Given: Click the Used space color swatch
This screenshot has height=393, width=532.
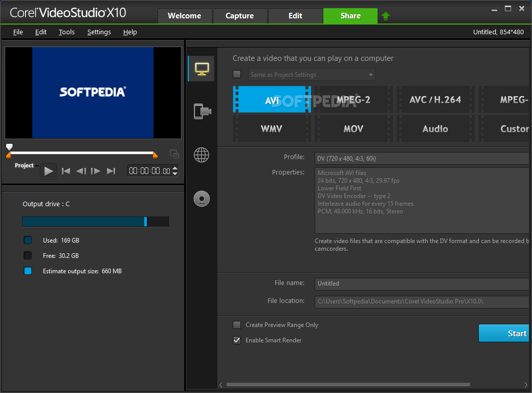Looking at the screenshot, I should pyautogui.click(x=28, y=241).
